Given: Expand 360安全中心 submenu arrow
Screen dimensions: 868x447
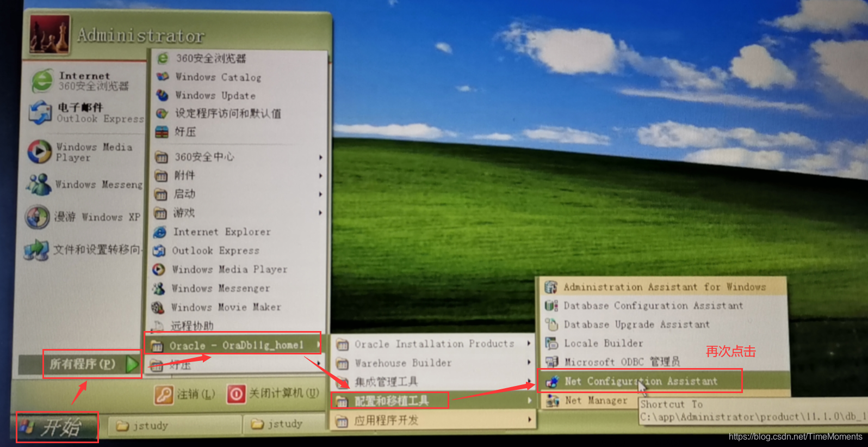Looking at the screenshot, I should point(320,157).
